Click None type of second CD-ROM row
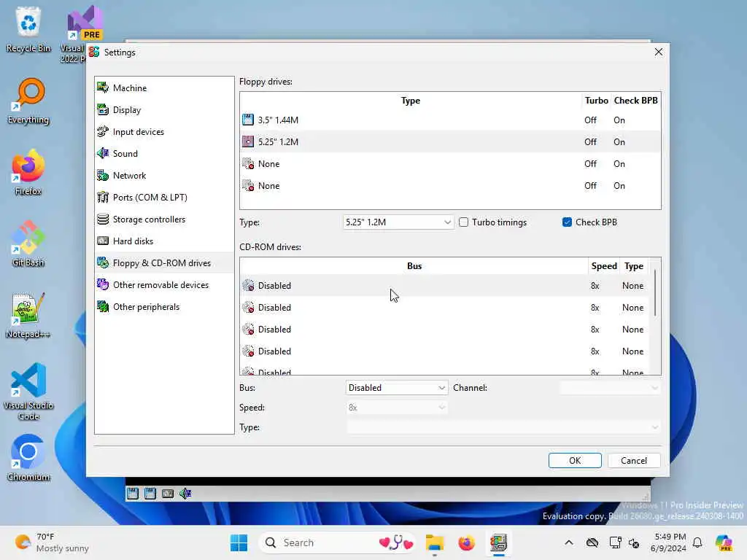This screenshot has width=747, height=560. 632,308
